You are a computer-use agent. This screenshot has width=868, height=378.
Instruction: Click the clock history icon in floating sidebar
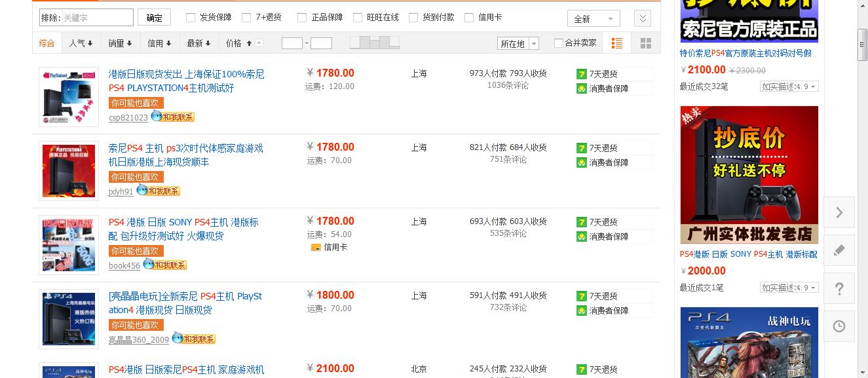click(x=839, y=326)
